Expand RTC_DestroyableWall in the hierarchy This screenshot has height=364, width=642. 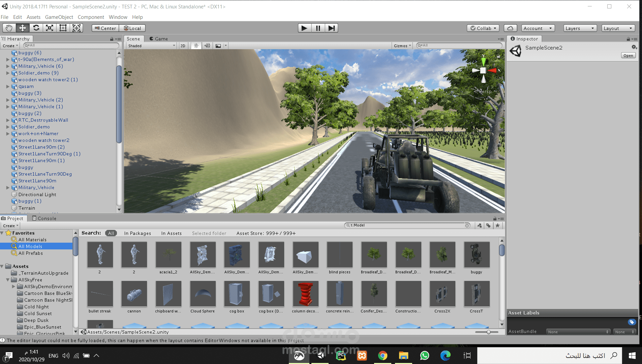[8, 120]
